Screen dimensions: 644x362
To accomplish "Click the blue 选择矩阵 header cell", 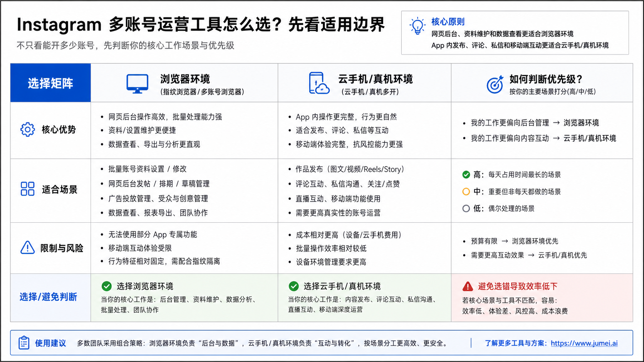I will (50, 83).
